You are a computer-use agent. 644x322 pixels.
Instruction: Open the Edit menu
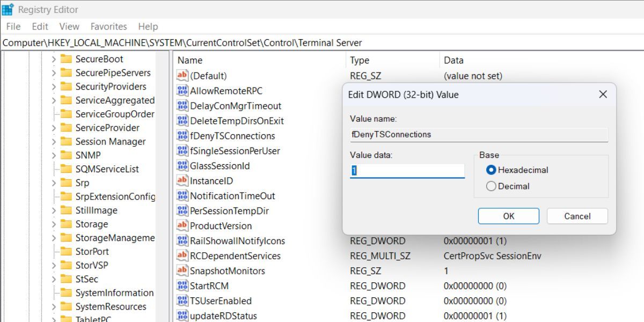[40, 26]
